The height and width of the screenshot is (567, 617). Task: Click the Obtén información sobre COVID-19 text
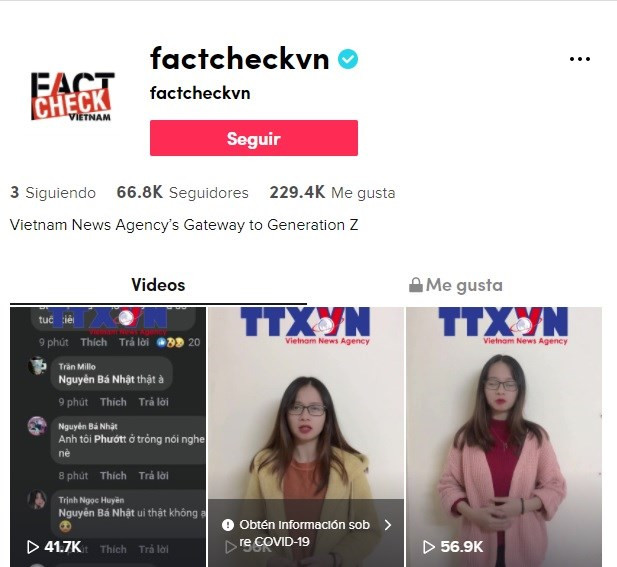[x=304, y=533]
